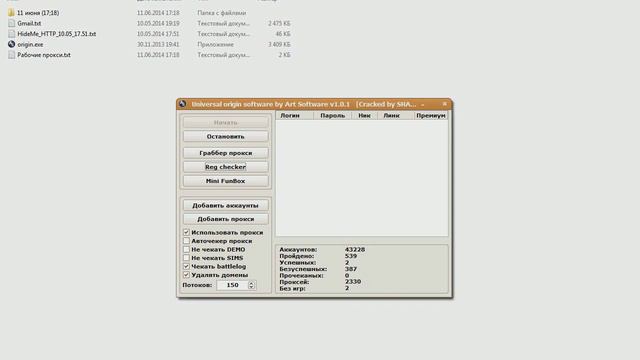Click the Пройдено value 539
Screen dimensions: 640x360
351,256
